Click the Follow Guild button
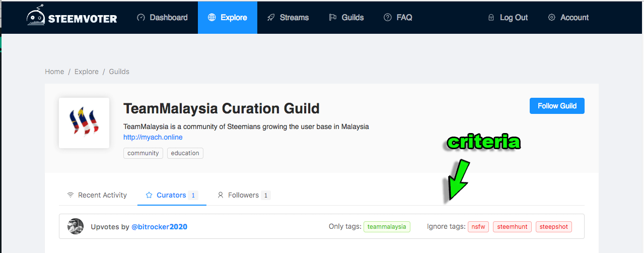The height and width of the screenshot is (253, 644). pos(557,106)
